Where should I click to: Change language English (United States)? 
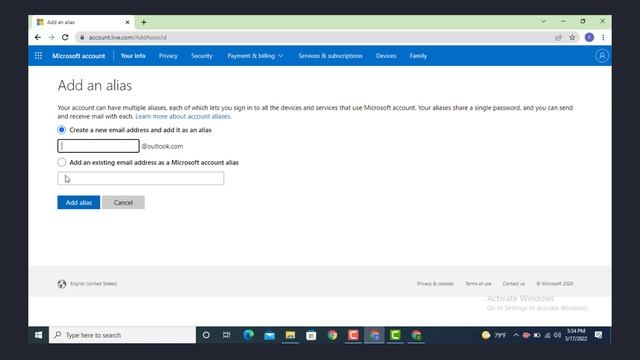pos(93,284)
